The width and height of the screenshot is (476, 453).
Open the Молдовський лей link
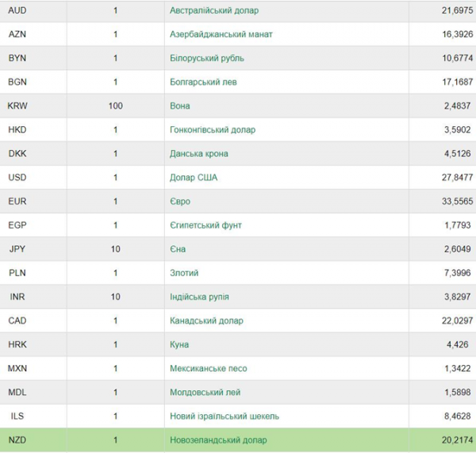click(205, 392)
